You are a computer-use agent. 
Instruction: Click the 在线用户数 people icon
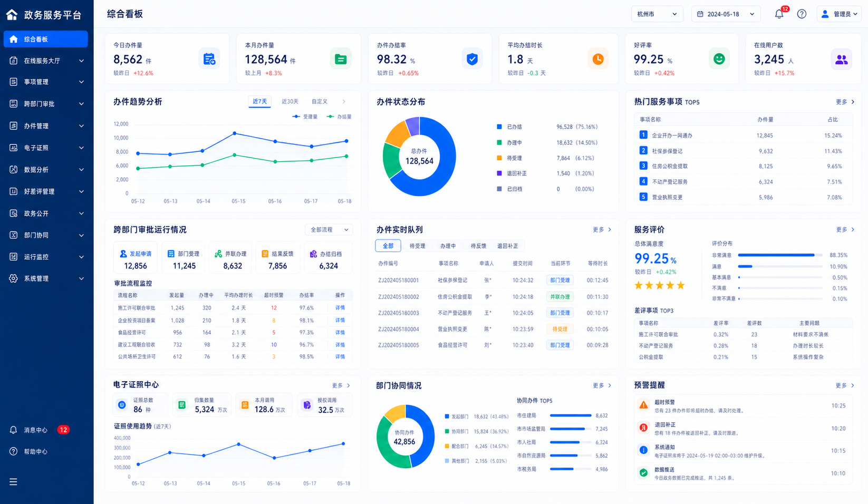[x=841, y=59]
